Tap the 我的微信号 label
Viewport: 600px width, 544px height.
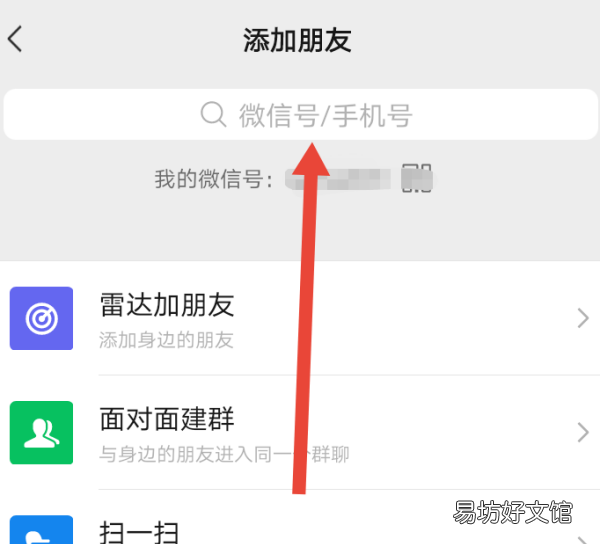[214, 179]
